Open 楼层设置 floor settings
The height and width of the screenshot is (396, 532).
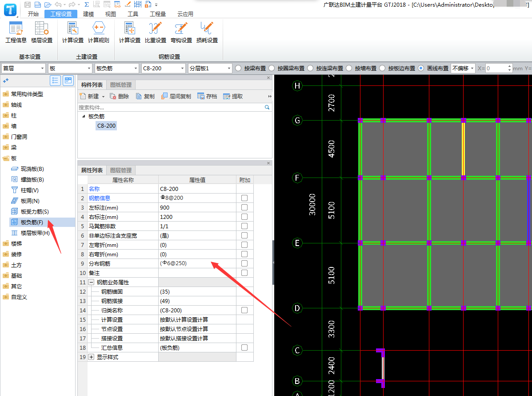coord(42,32)
